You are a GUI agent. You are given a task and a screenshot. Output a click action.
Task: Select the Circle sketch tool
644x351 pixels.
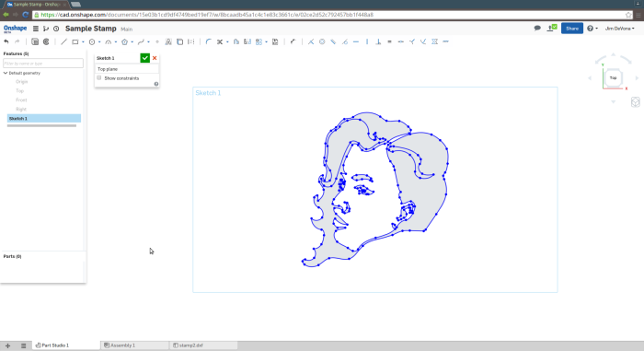[92, 41]
